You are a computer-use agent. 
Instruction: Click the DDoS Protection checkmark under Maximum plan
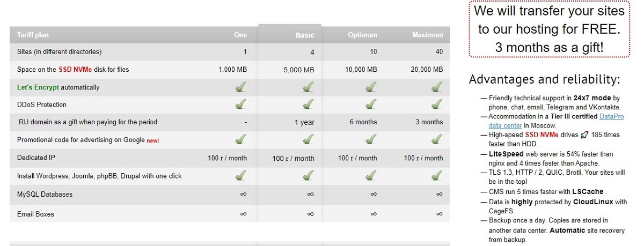(x=437, y=104)
